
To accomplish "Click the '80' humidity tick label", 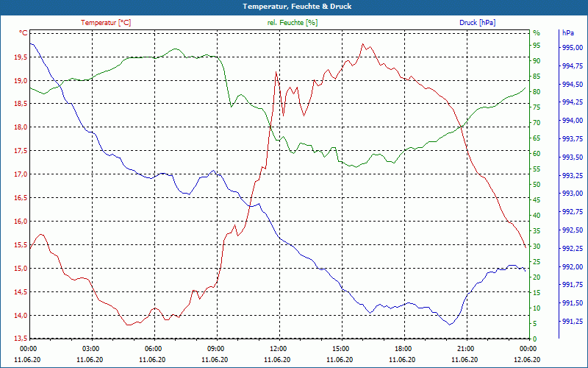I will coord(537,92).
